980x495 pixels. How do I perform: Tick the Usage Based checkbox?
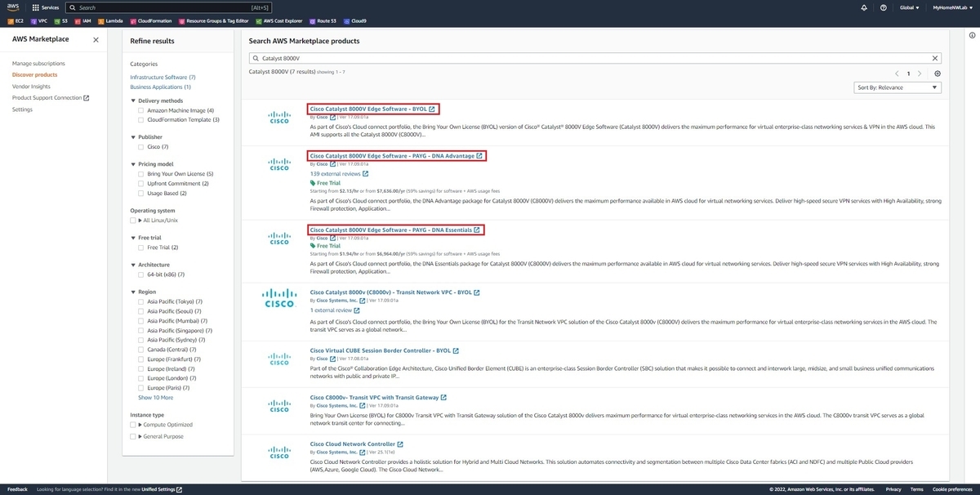[x=141, y=193]
